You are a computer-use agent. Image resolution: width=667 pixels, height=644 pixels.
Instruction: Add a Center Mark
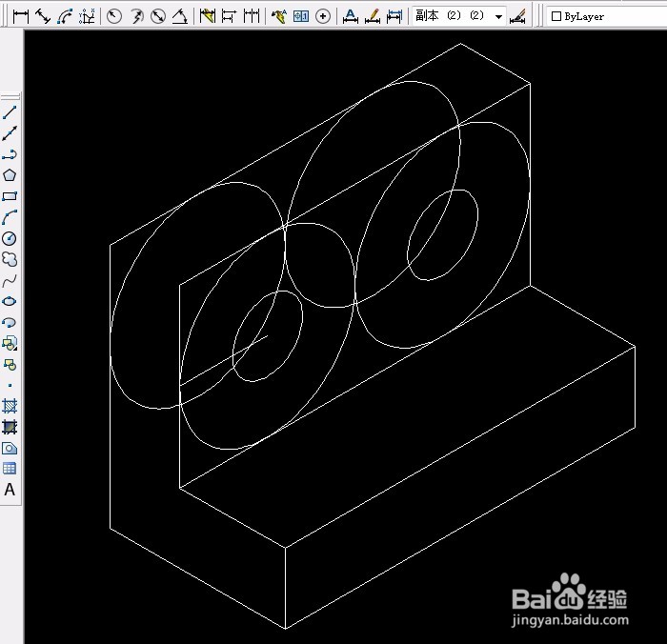pos(323,16)
